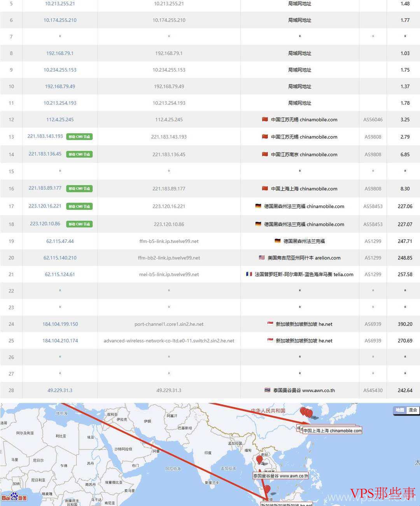Click the red map pin over Singapore
420x506 pixels.
point(267,490)
